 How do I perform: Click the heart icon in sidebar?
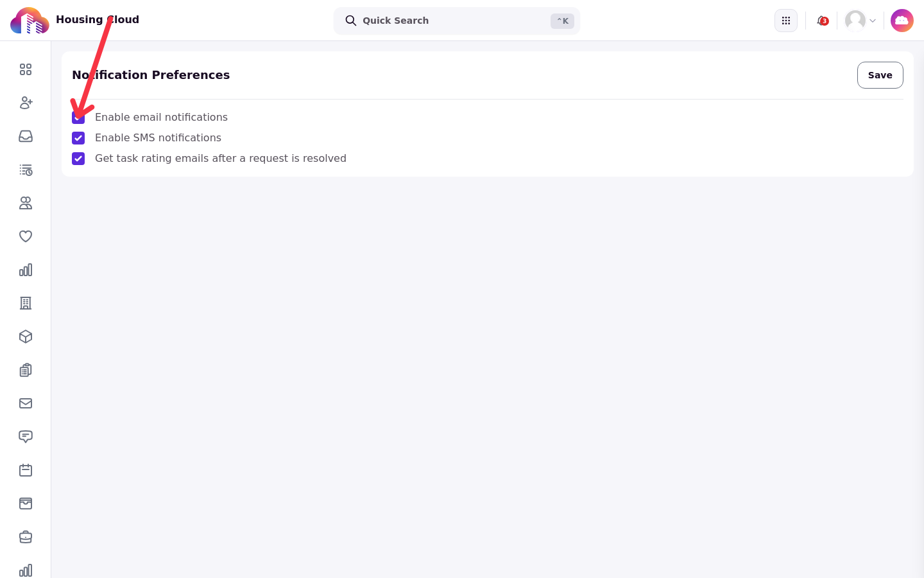point(26,236)
